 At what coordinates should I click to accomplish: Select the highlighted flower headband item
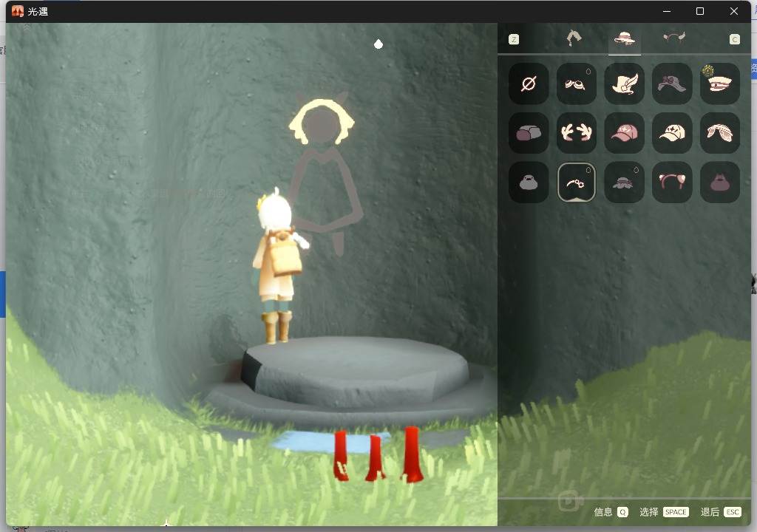[x=576, y=182]
